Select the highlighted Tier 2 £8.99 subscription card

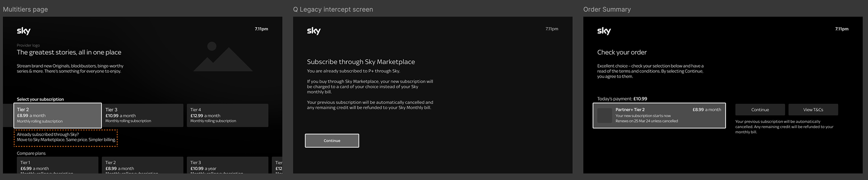pyautogui.click(x=57, y=115)
